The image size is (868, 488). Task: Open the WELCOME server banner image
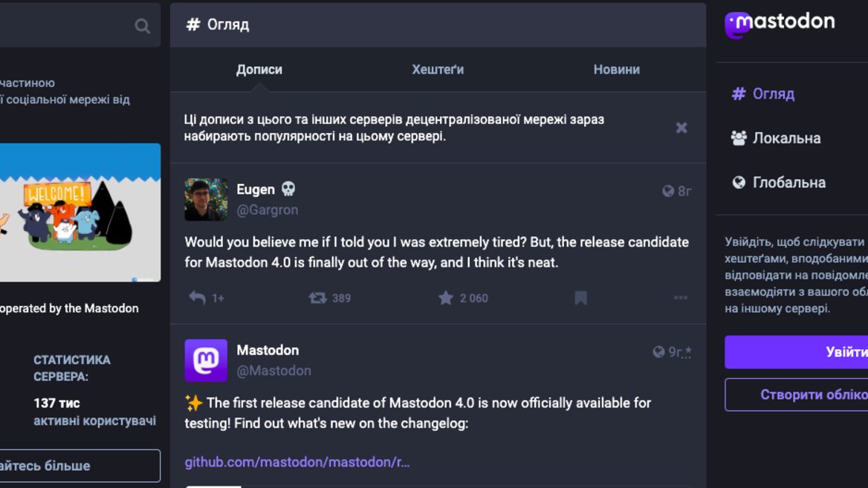click(x=80, y=212)
